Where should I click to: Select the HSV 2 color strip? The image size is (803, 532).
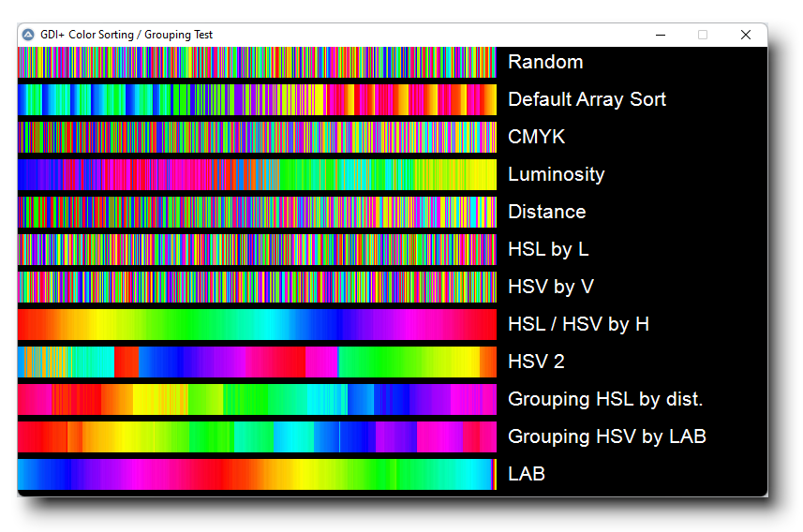tap(257, 362)
